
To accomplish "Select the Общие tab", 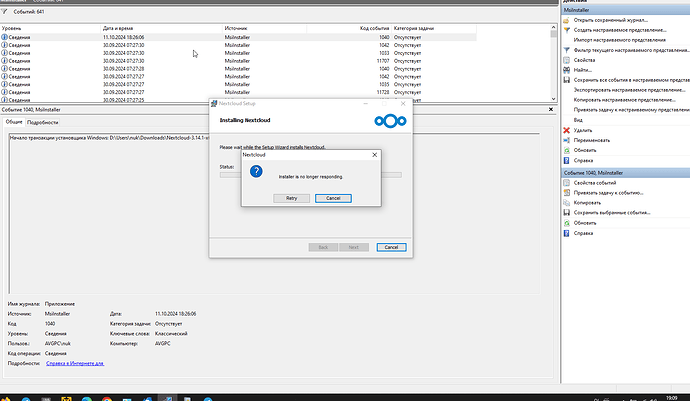I will point(14,121).
